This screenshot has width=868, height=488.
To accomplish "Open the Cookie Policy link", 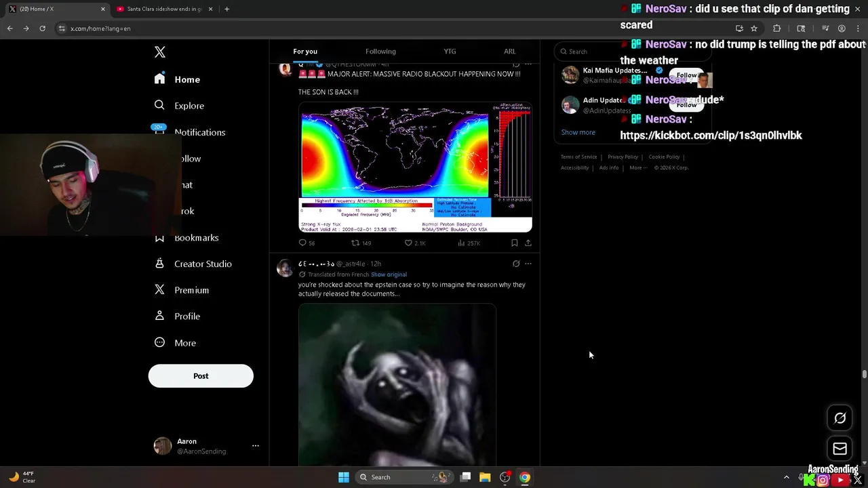I will pos(664,157).
